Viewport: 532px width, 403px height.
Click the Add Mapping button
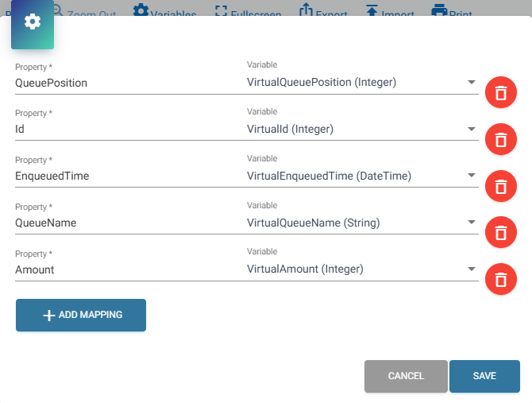tap(81, 315)
